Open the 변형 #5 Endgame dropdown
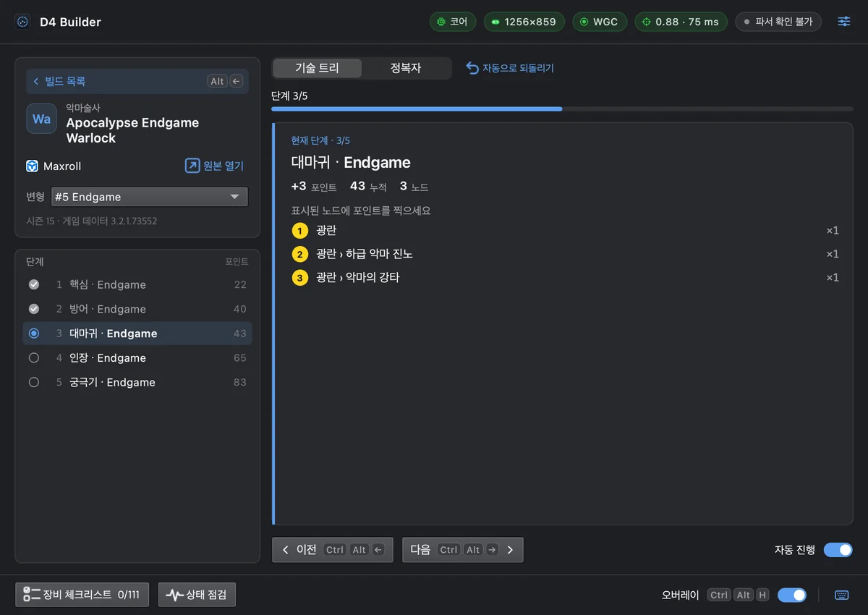The height and width of the screenshot is (615, 868). click(x=150, y=197)
